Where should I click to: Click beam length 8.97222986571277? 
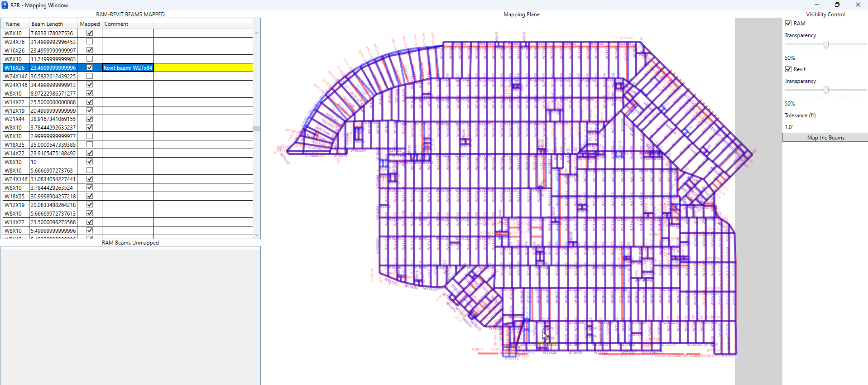coord(53,93)
